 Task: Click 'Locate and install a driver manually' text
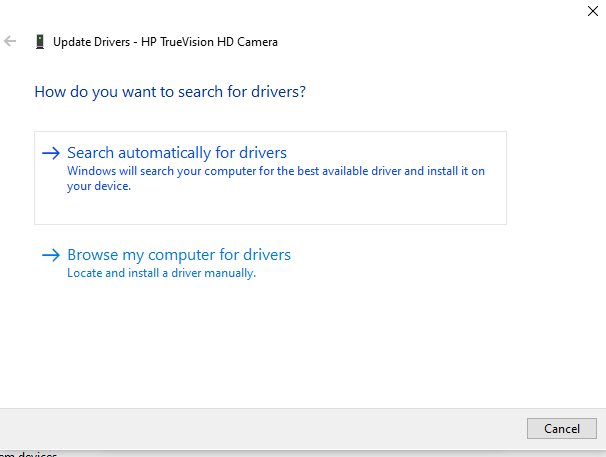pyautogui.click(x=161, y=273)
